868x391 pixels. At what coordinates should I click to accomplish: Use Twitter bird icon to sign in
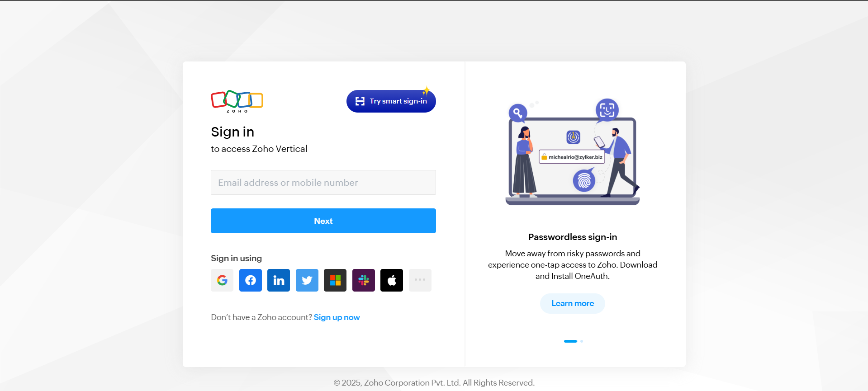(x=307, y=280)
